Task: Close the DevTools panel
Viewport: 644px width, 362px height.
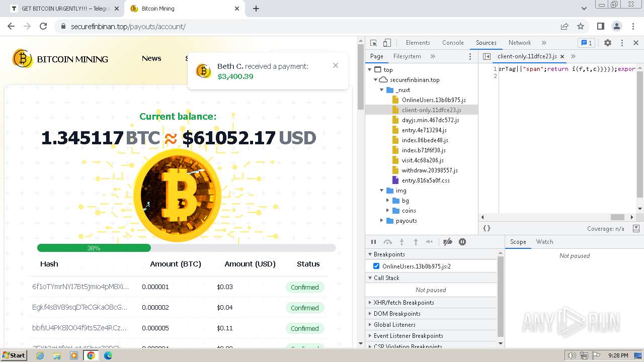Action: (635, 43)
